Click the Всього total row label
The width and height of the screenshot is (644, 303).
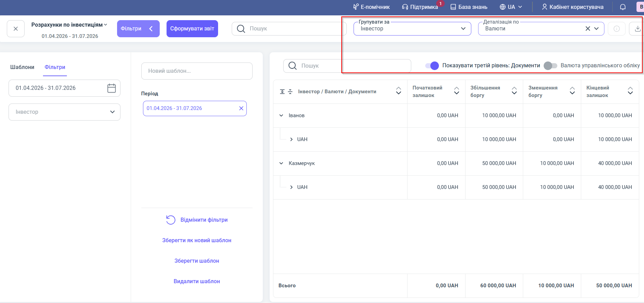click(287, 286)
